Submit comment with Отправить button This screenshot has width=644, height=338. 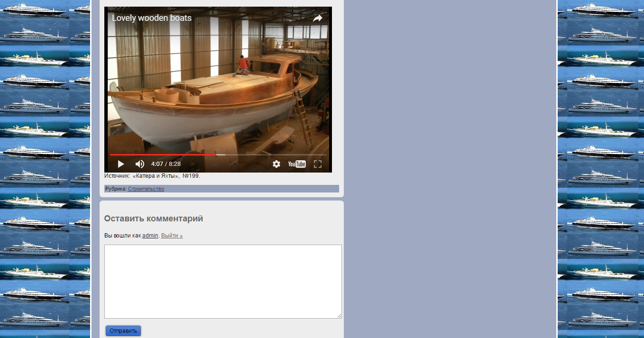click(123, 331)
